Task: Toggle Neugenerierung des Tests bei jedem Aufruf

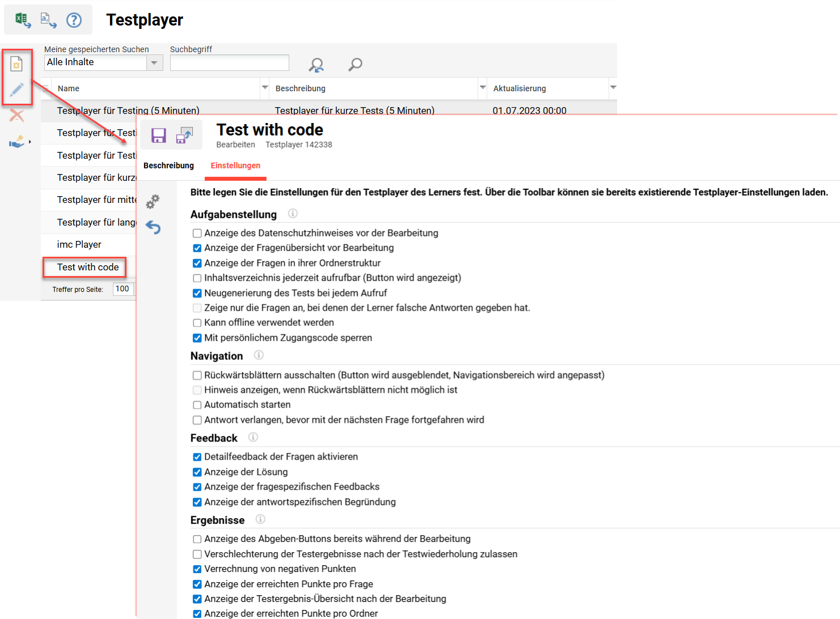Action: coord(197,293)
